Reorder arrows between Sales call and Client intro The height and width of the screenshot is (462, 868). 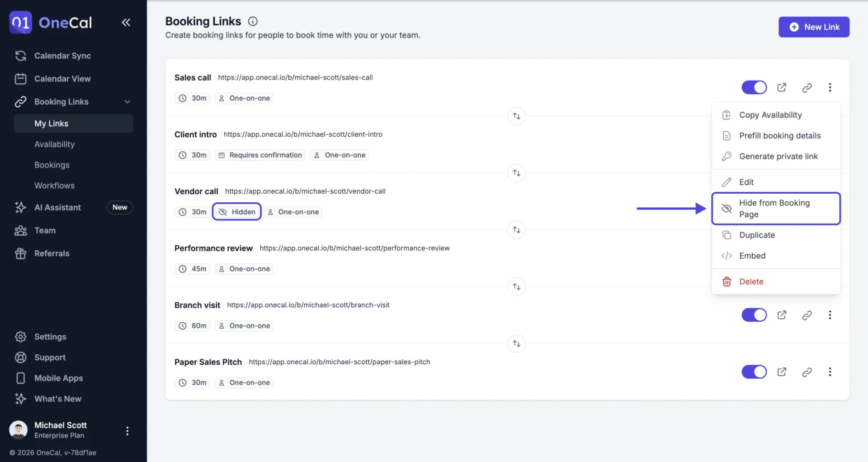pyautogui.click(x=516, y=116)
